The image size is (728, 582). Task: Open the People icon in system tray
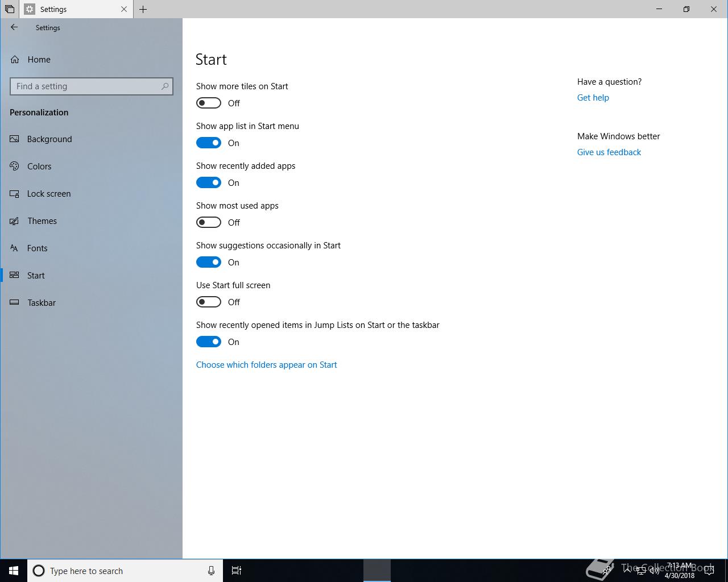click(607, 571)
